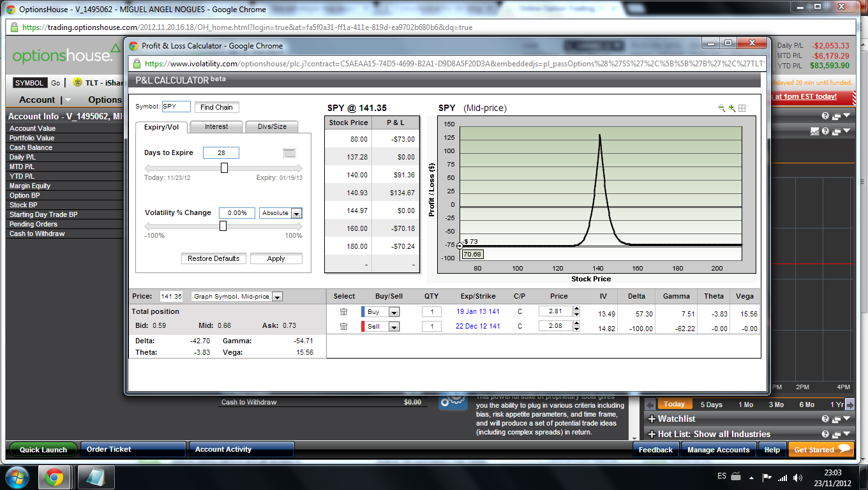868x490 pixels.
Task: Switch to the Interest tab
Action: (216, 127)
